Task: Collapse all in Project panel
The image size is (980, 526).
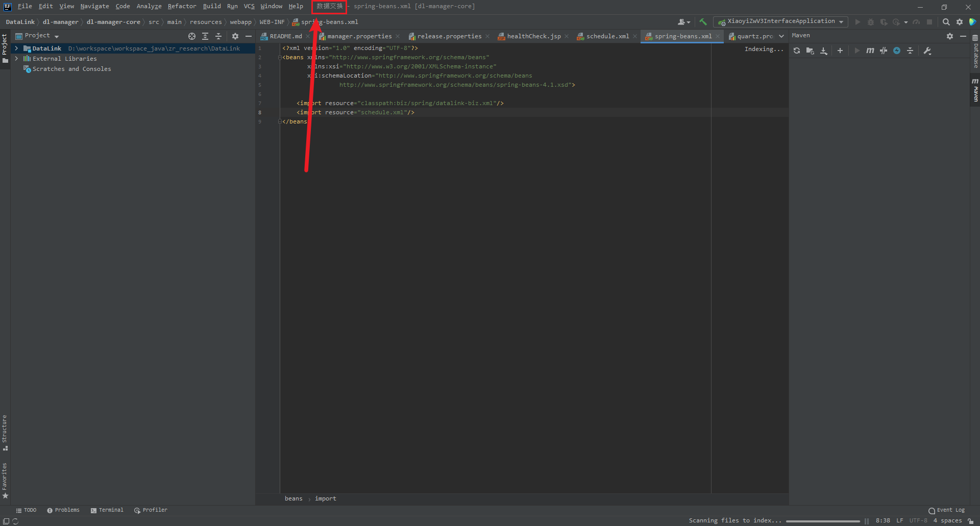Action: (x=218, y=36)
